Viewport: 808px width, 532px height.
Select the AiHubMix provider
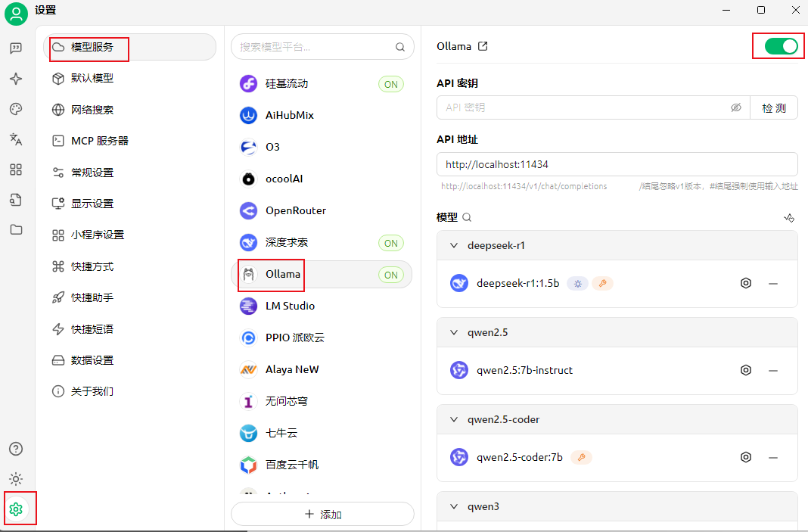(322, 116)
